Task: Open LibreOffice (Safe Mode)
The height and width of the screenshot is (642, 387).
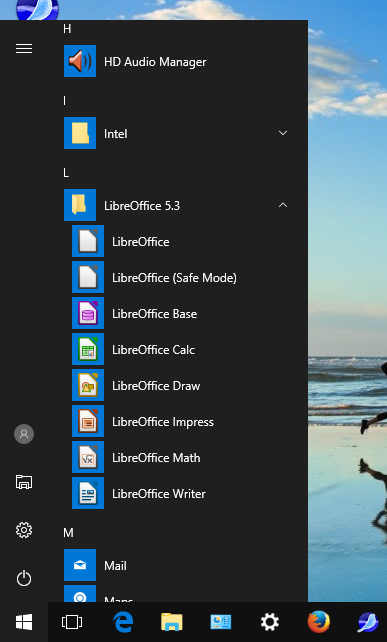Action: coord(180,278)
